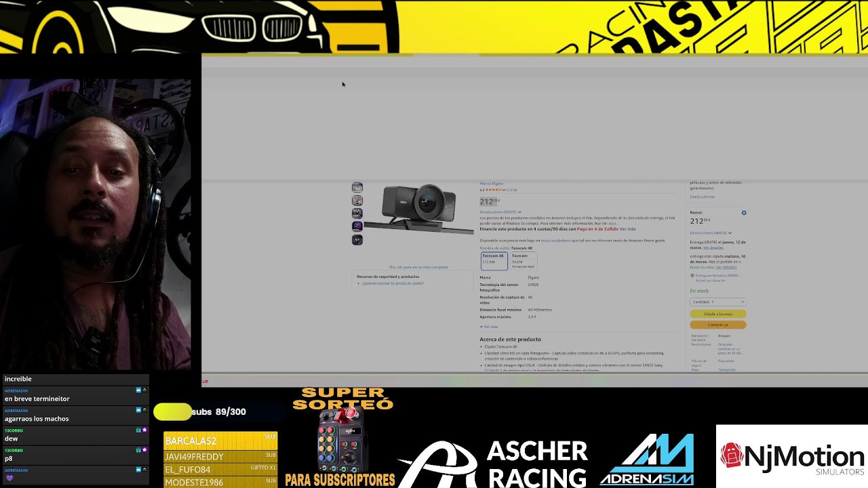
Task: Select the first product thumbnail beside the webcam image
Action: [x=357, y=187]
